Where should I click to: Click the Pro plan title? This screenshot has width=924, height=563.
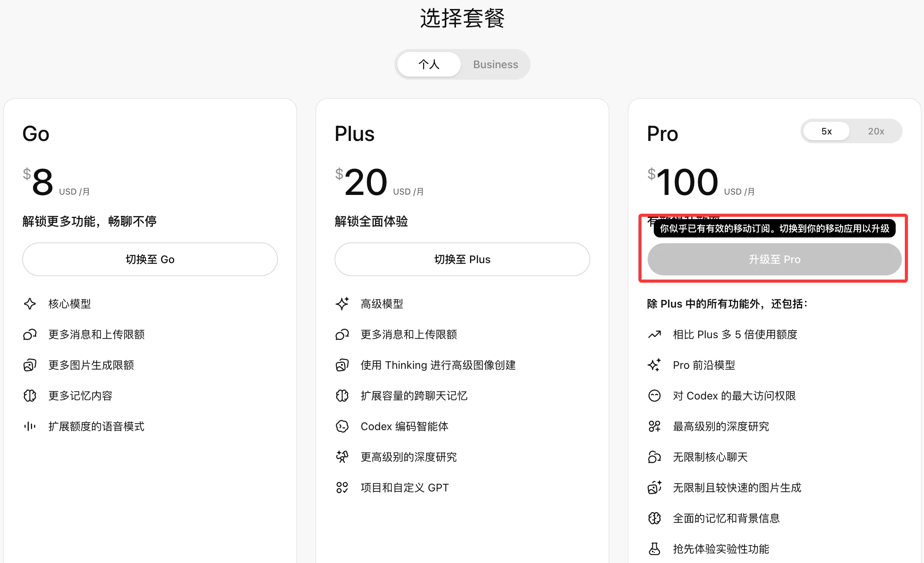point(663,134)
